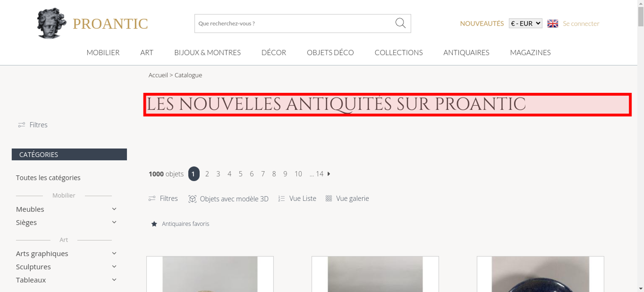The image size is (644, 292).
Task: Show objects with 3D model
Action: pyautogui.click(x=228, y=199)
